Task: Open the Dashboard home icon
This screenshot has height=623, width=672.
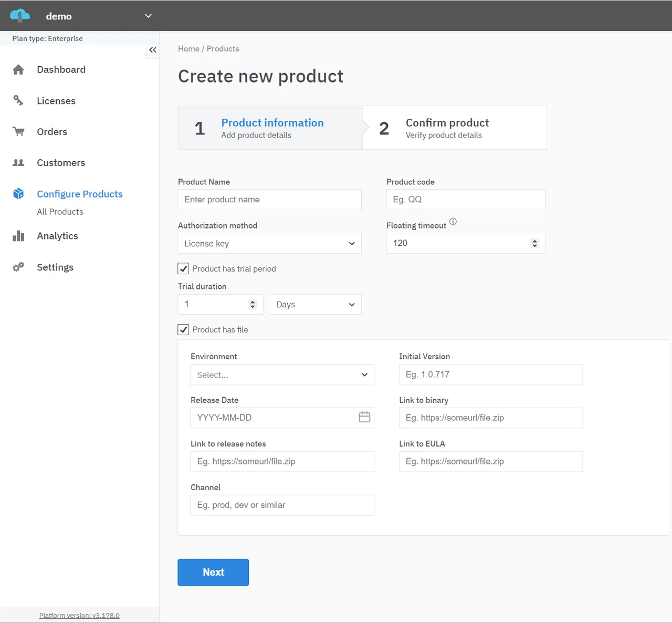Action: click(18, 69)
